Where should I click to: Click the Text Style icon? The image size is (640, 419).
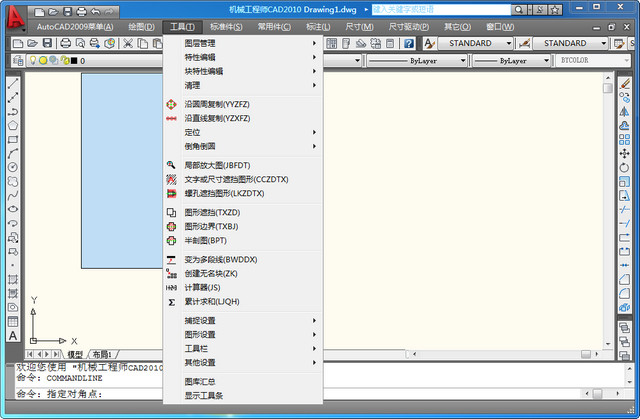pos(429,43)
